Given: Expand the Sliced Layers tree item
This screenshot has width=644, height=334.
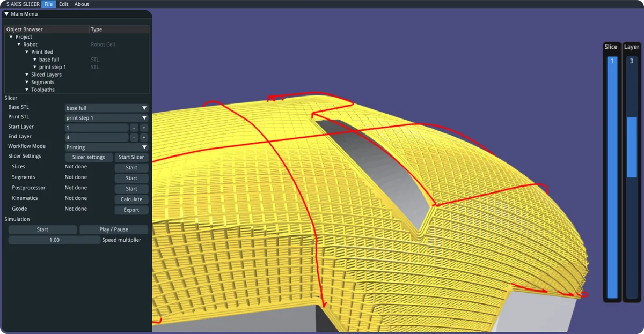Looking at the screenshot, I should pyautogui.click(x=27, y=75).
